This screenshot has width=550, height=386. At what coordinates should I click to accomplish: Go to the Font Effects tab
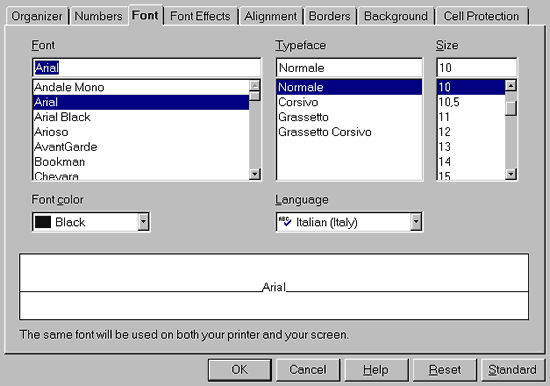tap(200, 16)
